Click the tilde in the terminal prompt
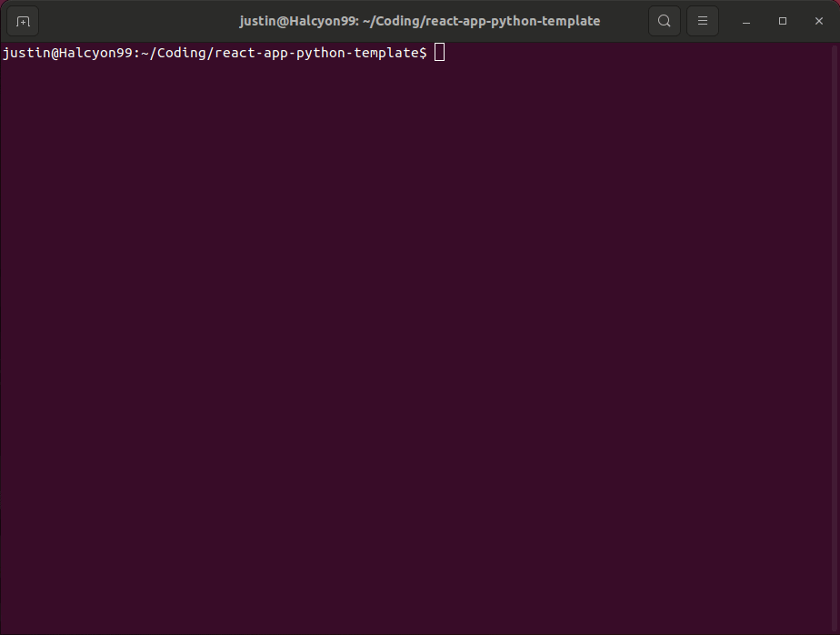 pyautogui.click(x=145, y=53)
